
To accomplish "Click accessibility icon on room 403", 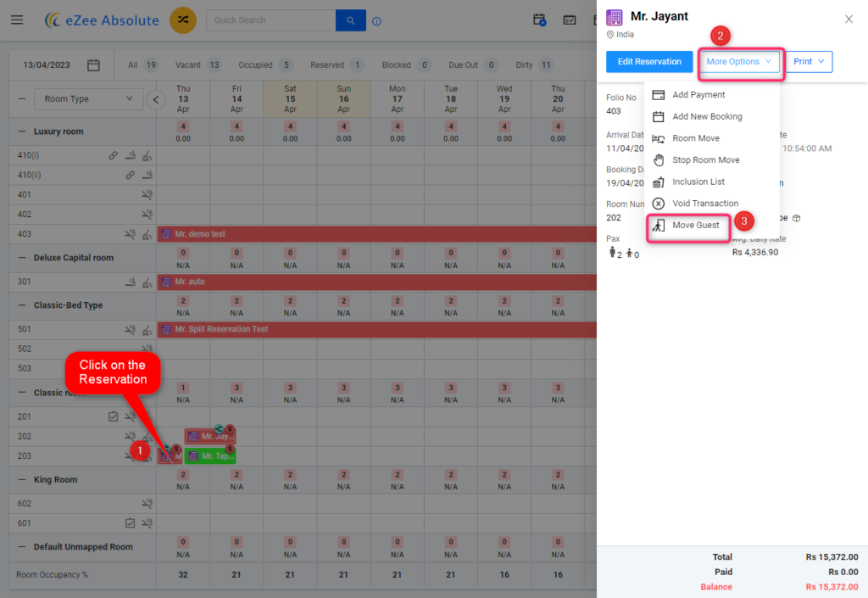I will (x=147, y=234).
